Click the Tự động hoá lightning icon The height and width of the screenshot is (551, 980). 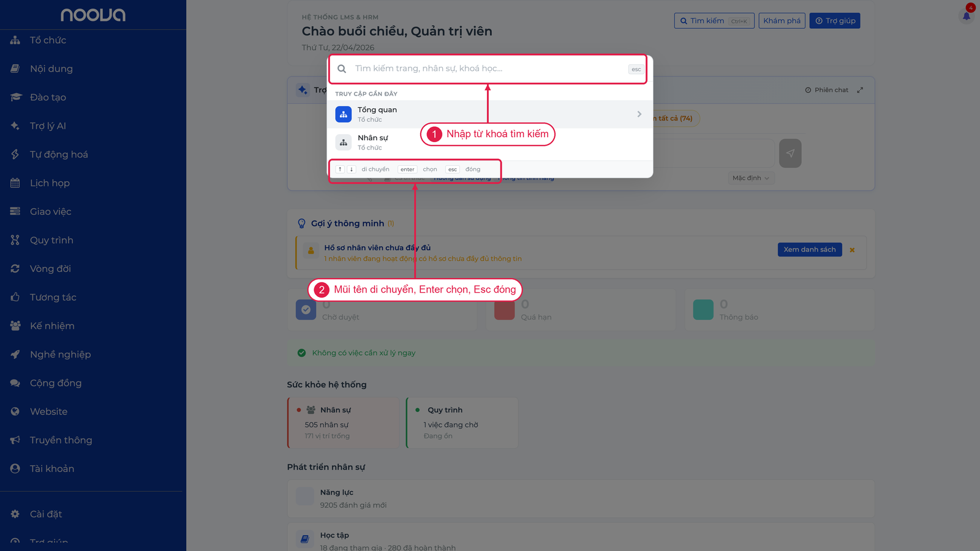pyautogui.click(x=15, y=154)
